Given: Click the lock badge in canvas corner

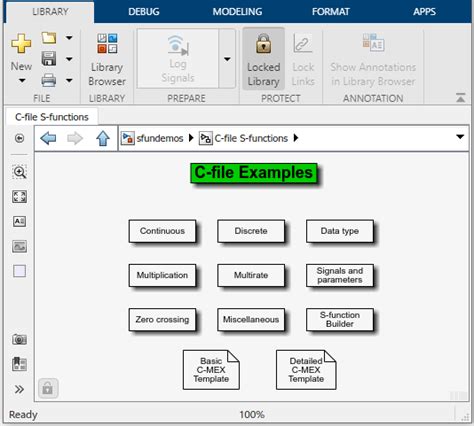Looking at the screenshot, I should (x=48, y=388).
